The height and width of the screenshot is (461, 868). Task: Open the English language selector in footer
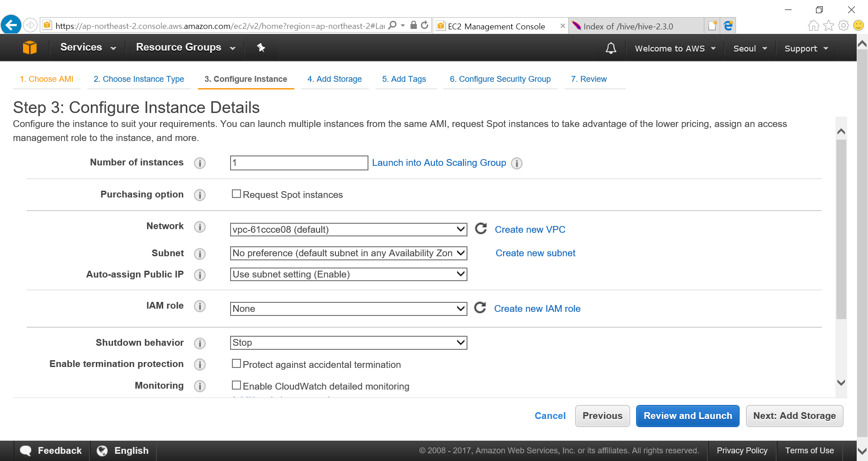(x=123, y=451)
